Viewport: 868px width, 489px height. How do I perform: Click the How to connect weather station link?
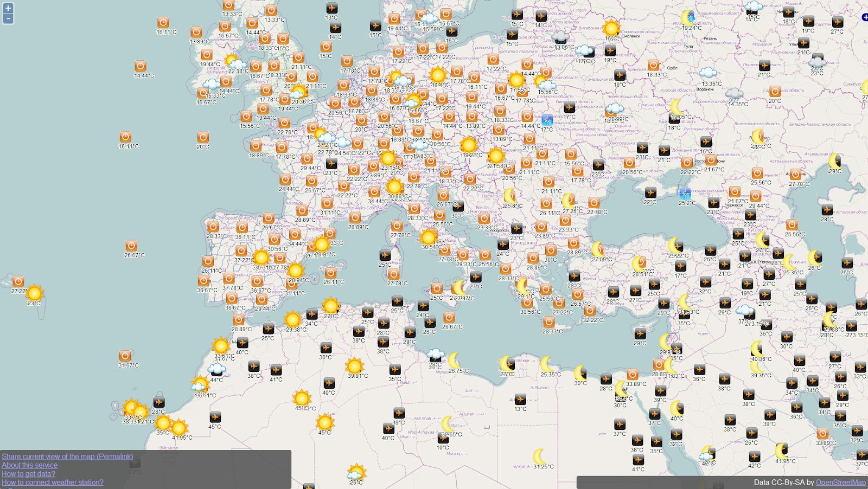pos(52,482)
